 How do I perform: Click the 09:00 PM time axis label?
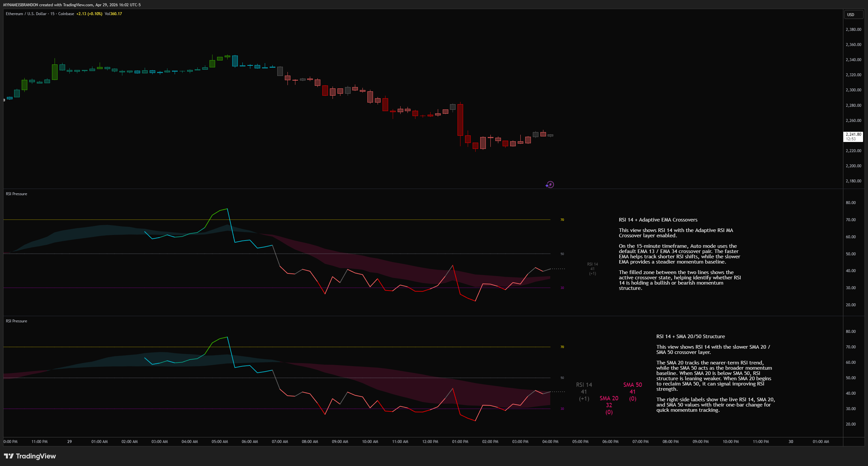pyautogui.click(x=701, y=442)
